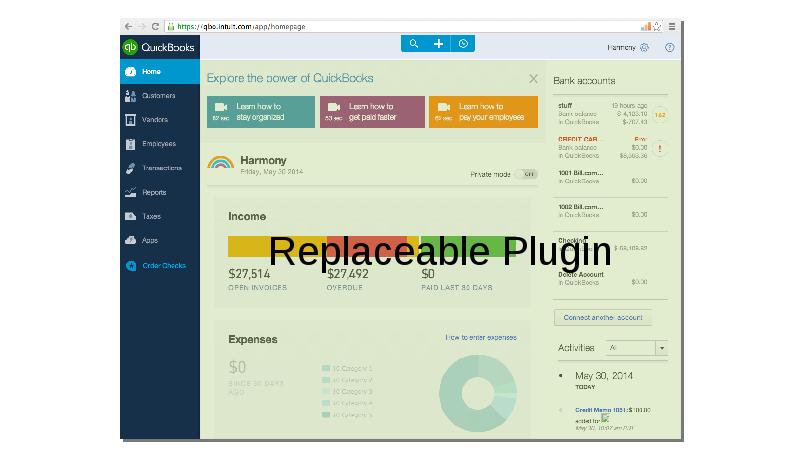
Task: Click the search magnifier icon in top toolbar
Action: pos(414,44)
